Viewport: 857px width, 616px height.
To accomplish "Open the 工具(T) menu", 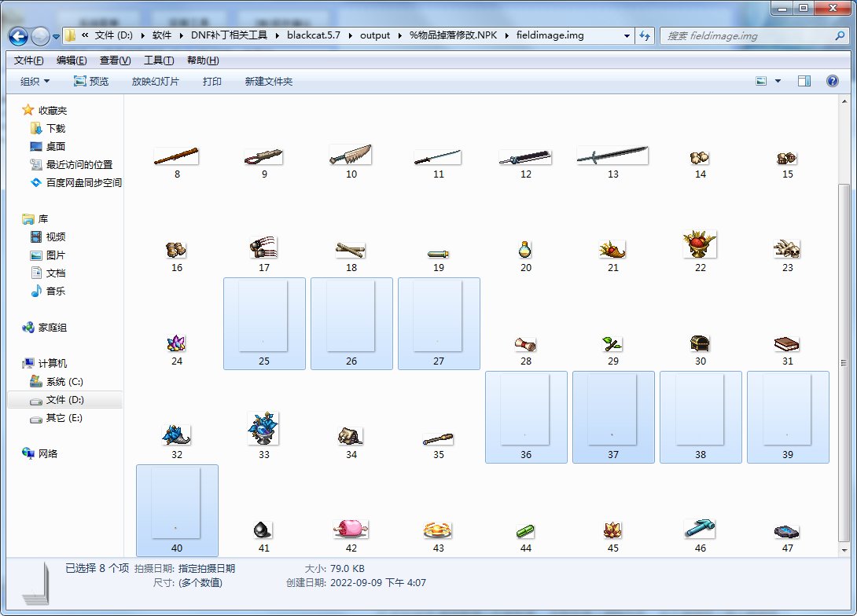I will pyautogui.click(x=159, y=60).
